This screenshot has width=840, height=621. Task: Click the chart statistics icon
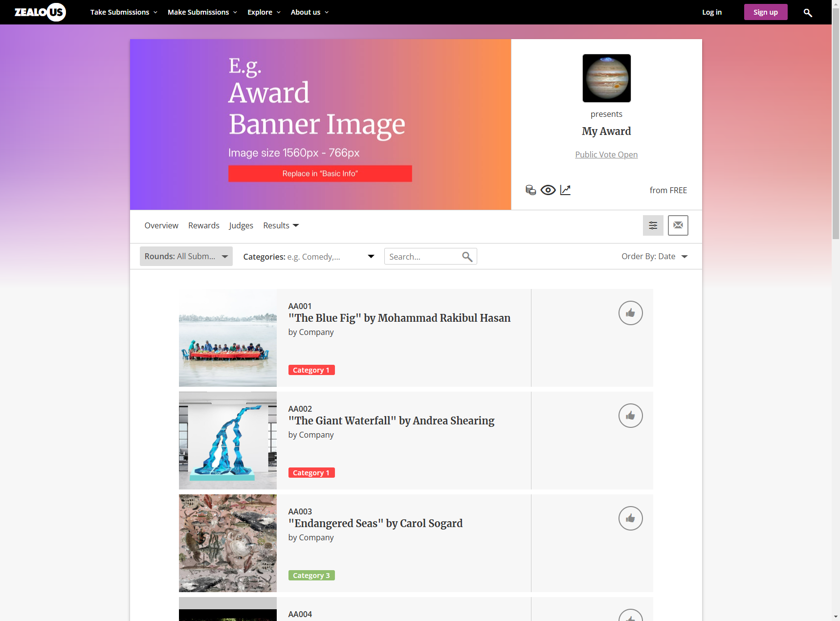[x=565, y=190]
